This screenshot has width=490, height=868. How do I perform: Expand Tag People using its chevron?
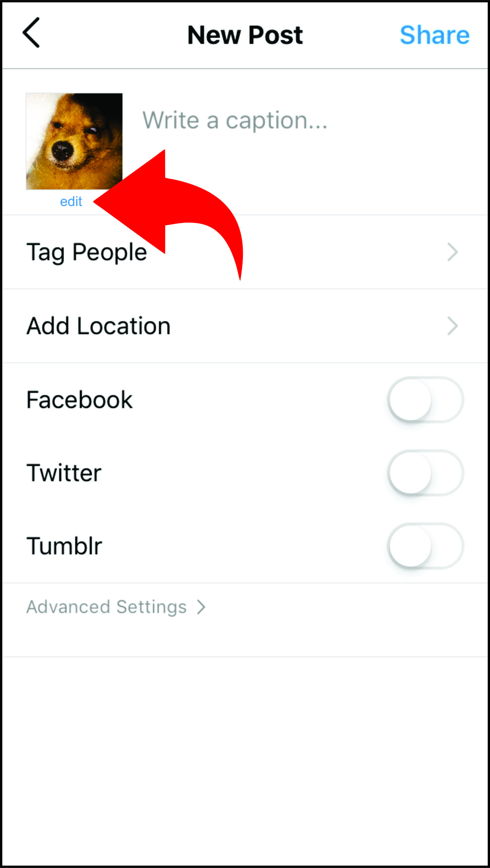pos(453,252)
